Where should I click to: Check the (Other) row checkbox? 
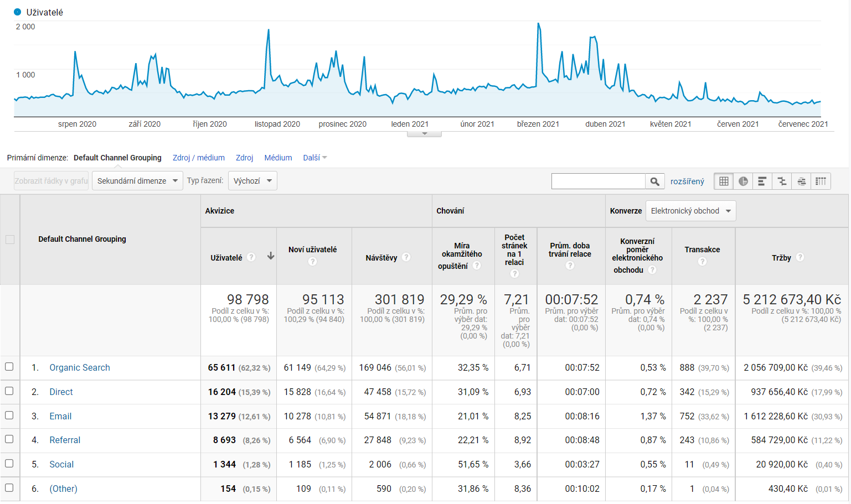click(x=9, y=487)
